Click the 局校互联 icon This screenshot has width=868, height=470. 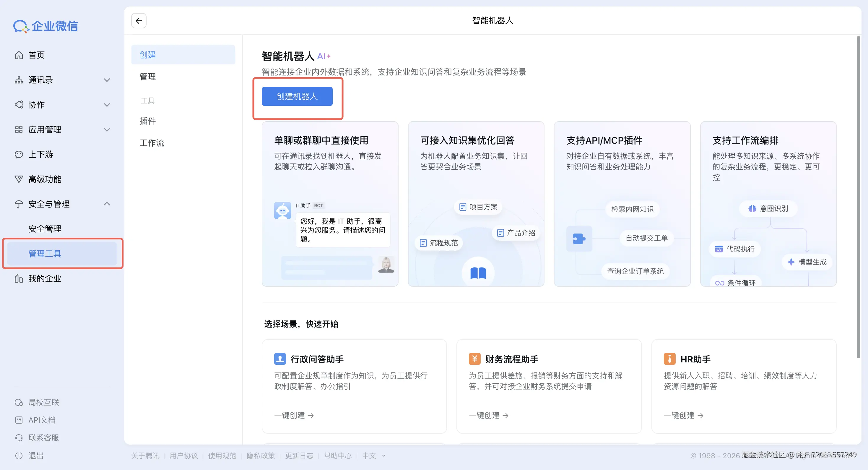[19, 402]
